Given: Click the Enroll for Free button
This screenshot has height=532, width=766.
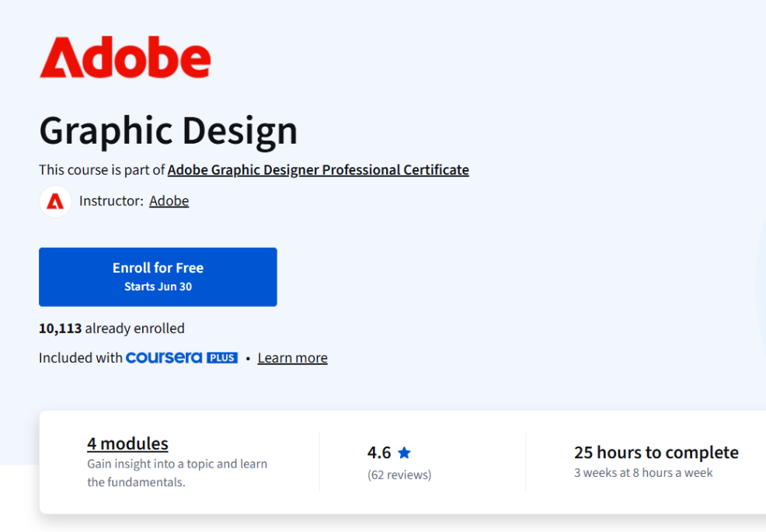Looking at the screenshot, I should point(158,276).
